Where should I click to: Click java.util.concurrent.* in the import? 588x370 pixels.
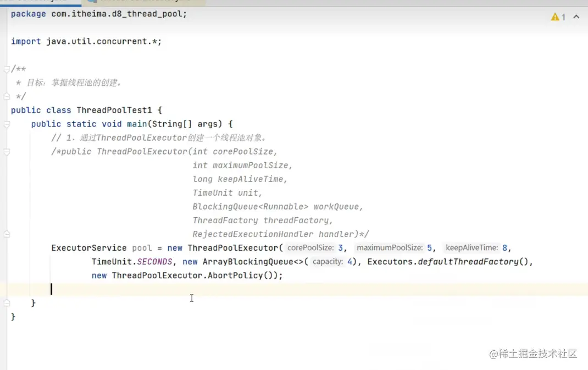click(x=101, y=41)
